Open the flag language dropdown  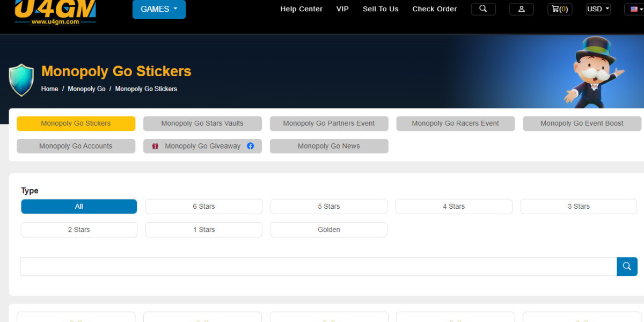tap(634, 9)
